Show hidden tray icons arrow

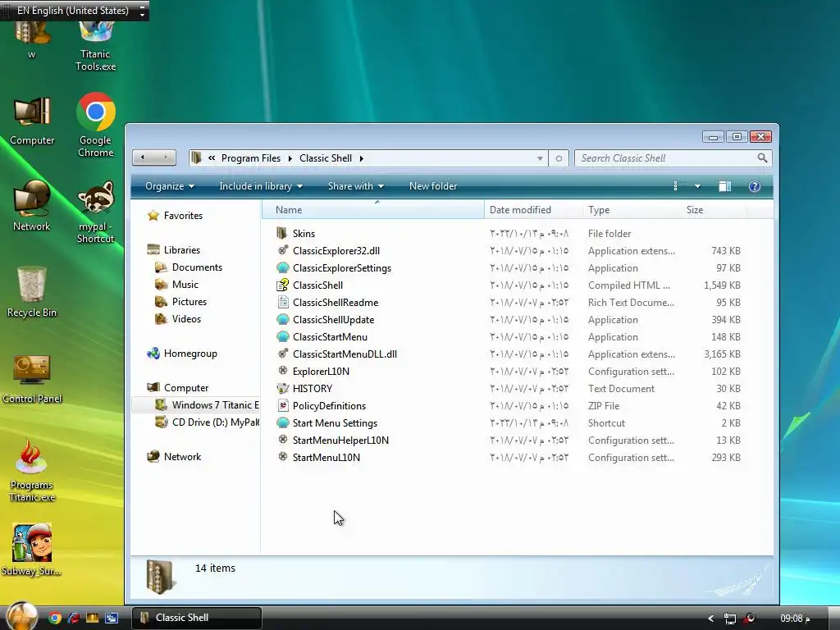(711, 619)
